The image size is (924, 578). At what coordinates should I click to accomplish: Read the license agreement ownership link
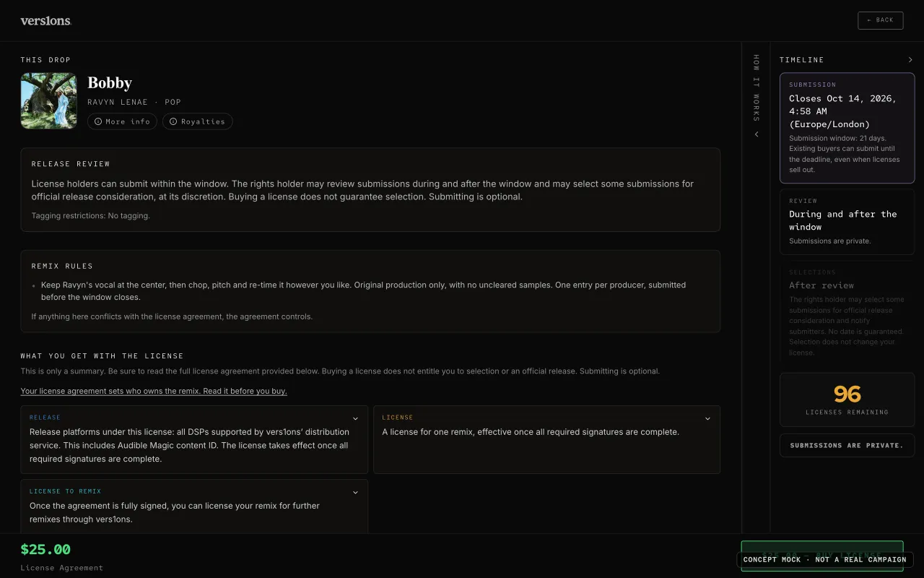point(154,391)
